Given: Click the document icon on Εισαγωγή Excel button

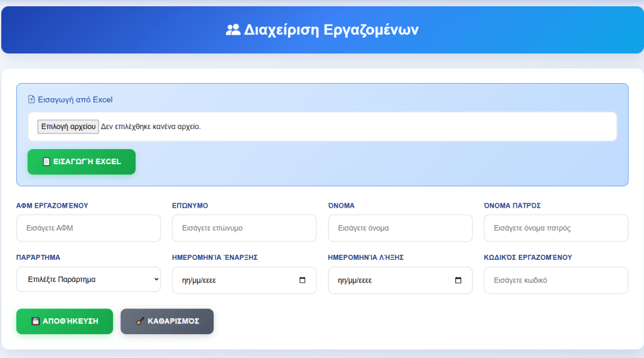Looking at the screenshot, I should [46, 162].
